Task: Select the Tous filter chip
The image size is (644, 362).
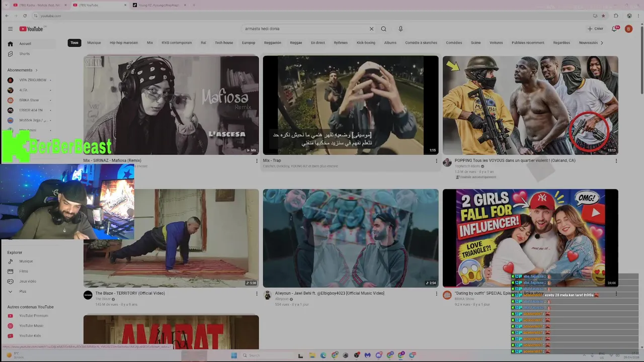Action: 74,43
